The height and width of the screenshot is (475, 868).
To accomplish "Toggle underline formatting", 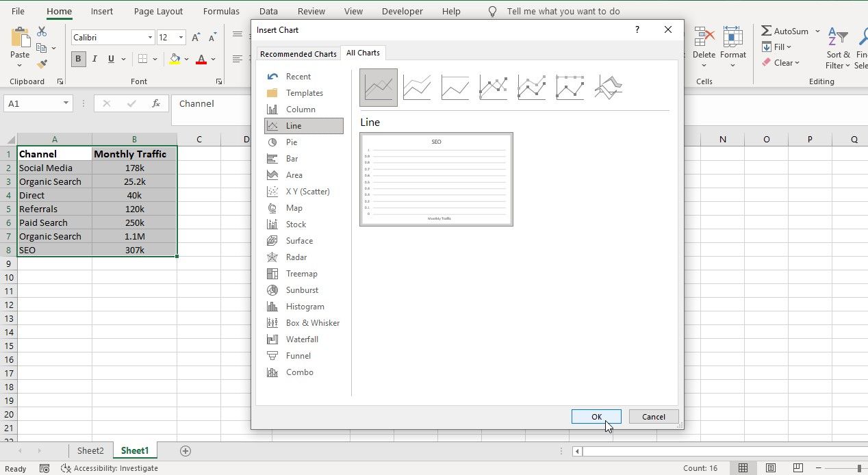I will (110, 59).
